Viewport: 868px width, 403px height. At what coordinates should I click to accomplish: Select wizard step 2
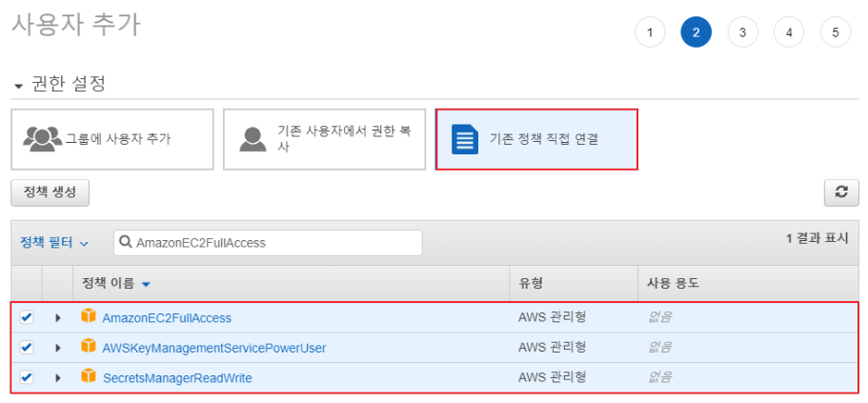[x=696, y=32]
